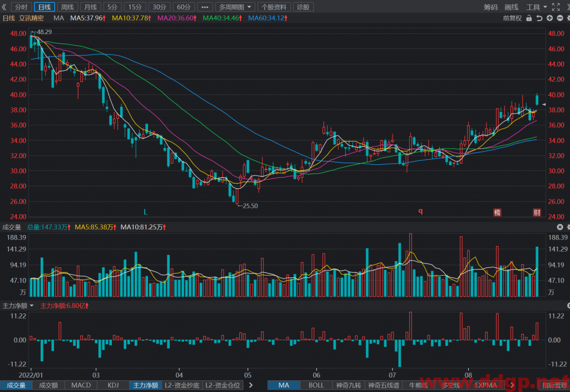Select 成交额 sub-indicator tab
The image size is (570, 392).
(x=48, y=385)
